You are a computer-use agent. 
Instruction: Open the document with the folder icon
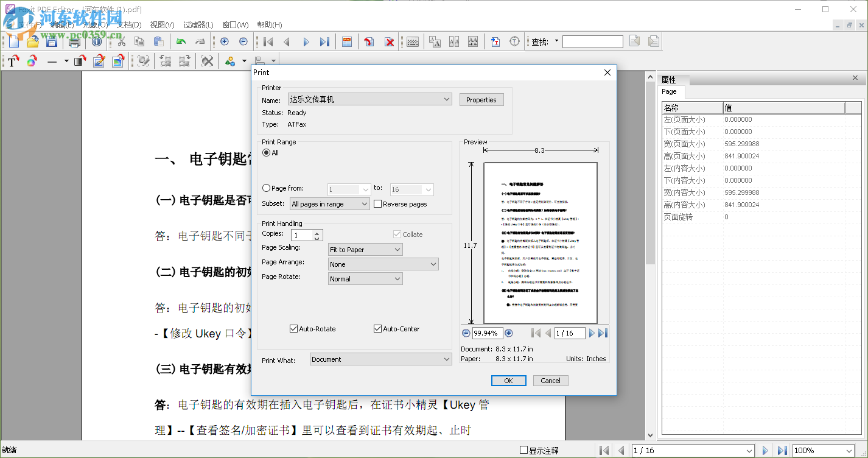click(x=32, y=41)
